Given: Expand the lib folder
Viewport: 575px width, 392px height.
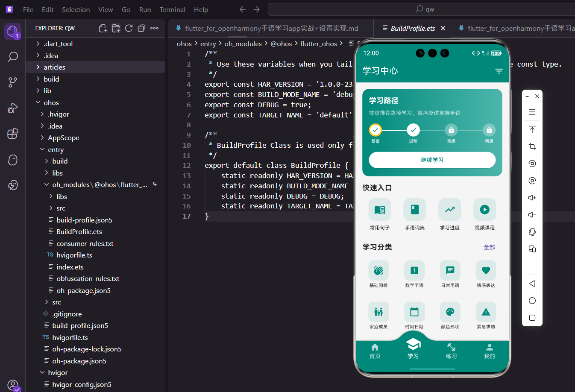Looking at the screenshot, I should 95,91.
